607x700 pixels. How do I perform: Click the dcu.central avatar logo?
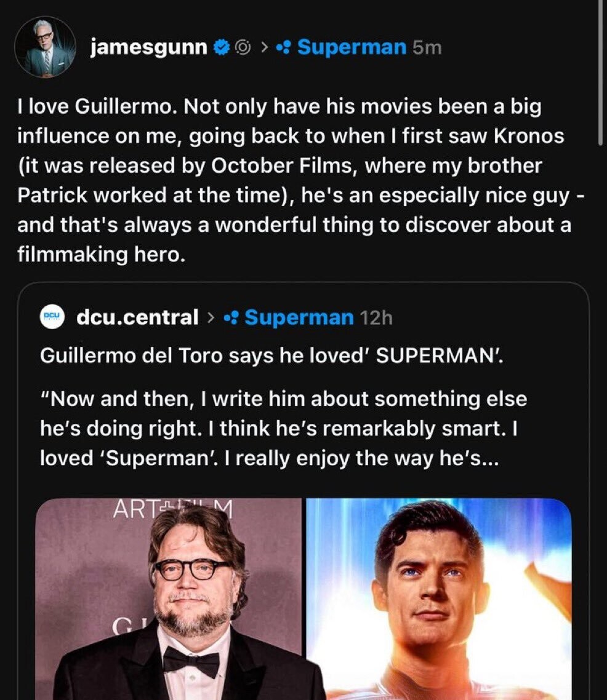53,317
